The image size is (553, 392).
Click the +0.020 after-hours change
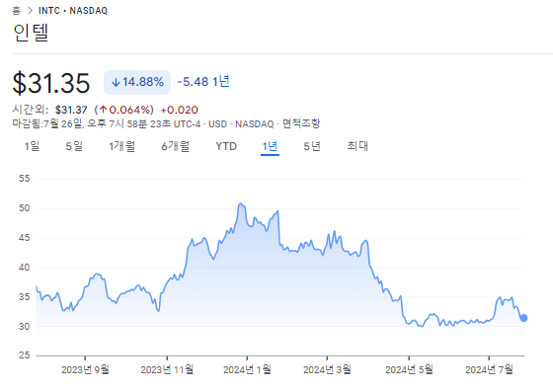[179, 110]
